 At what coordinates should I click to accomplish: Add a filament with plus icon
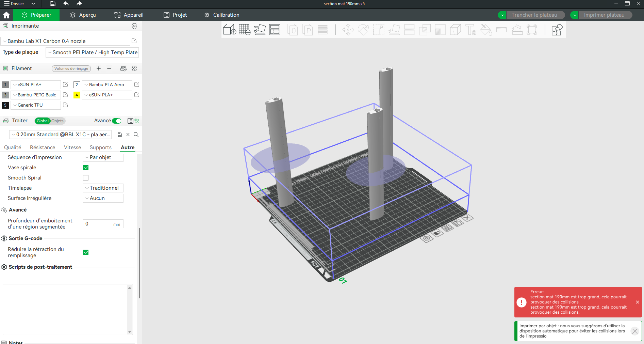tap(99, 68)
